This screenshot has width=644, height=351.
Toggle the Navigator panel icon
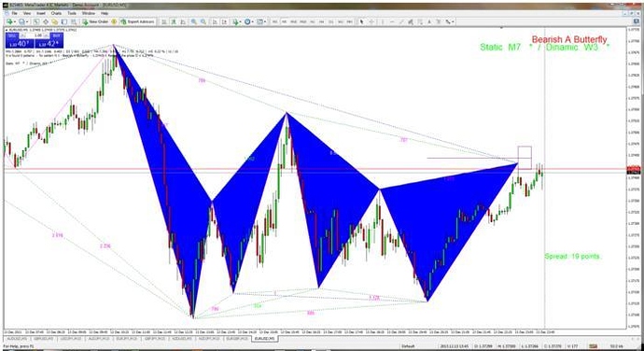pyautogui.click(x=55, y=21)
